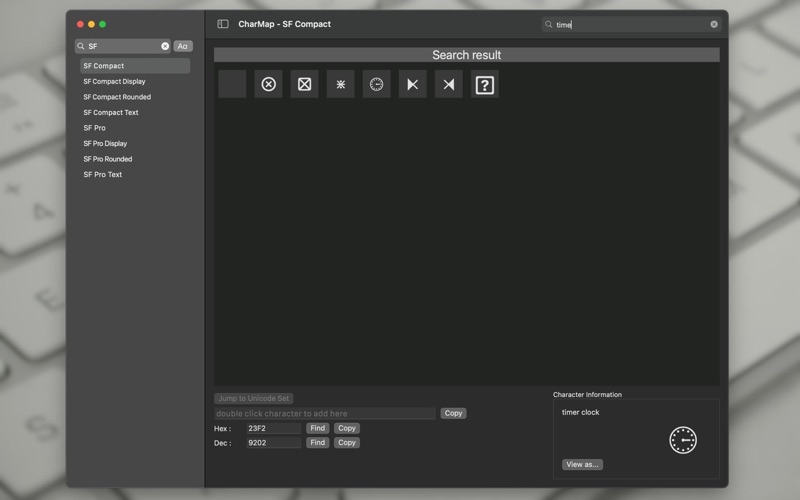Select the boxed question mark glyph
The width and height of the screenshot is (800, 500).
point(485,84)
